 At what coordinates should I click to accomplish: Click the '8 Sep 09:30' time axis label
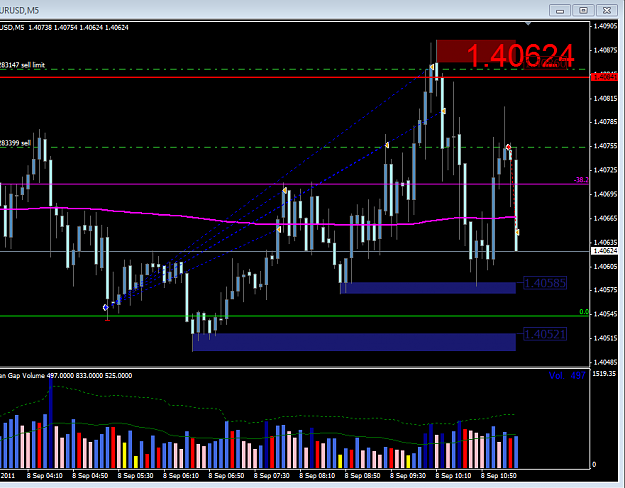[408, 476]
